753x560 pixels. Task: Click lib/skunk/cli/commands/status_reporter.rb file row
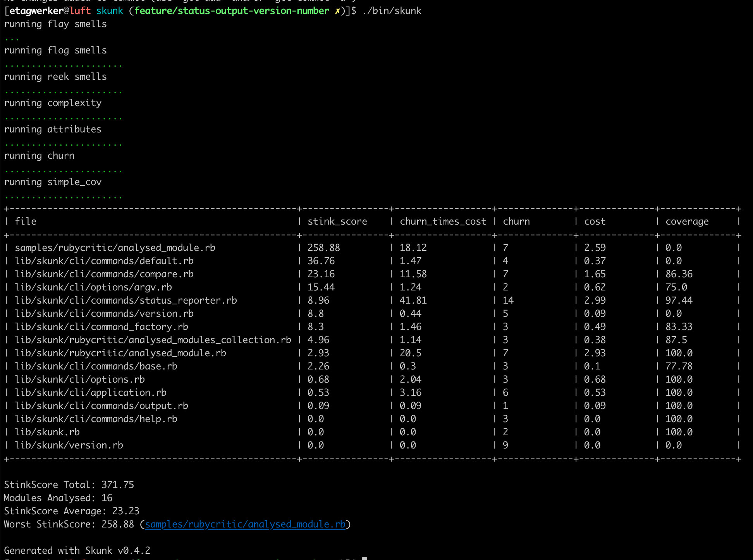point(126,301)
